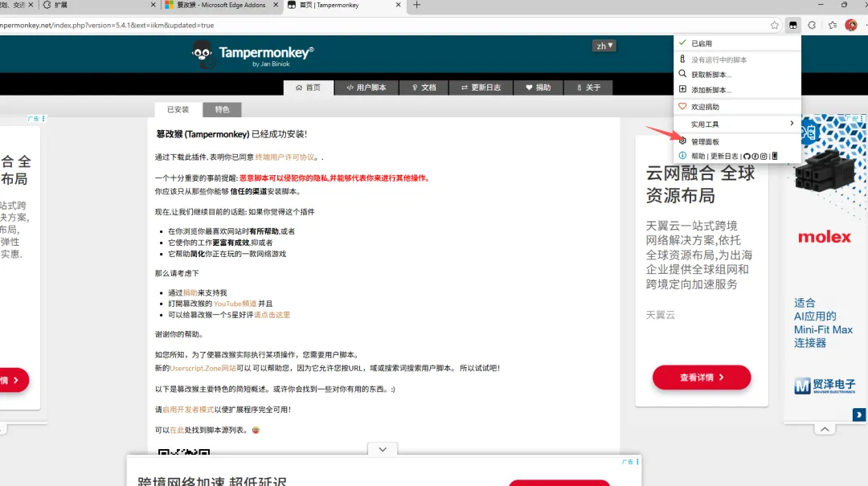868x486 pixels.
Task: Open the 用户脚本 navigation tab
Action: point(366,88)
